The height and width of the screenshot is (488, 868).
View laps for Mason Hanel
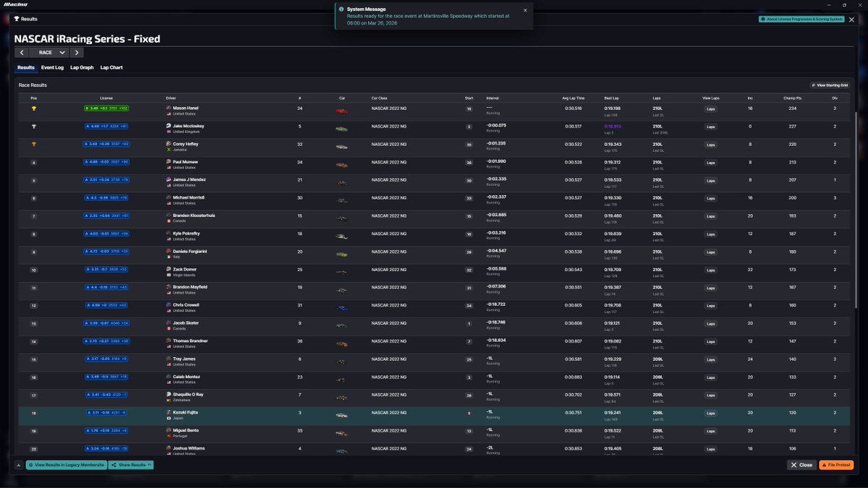711,108
